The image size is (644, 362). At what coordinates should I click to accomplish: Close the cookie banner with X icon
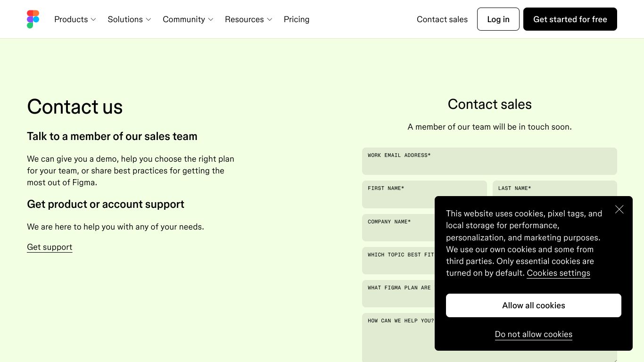coord(619,209)
